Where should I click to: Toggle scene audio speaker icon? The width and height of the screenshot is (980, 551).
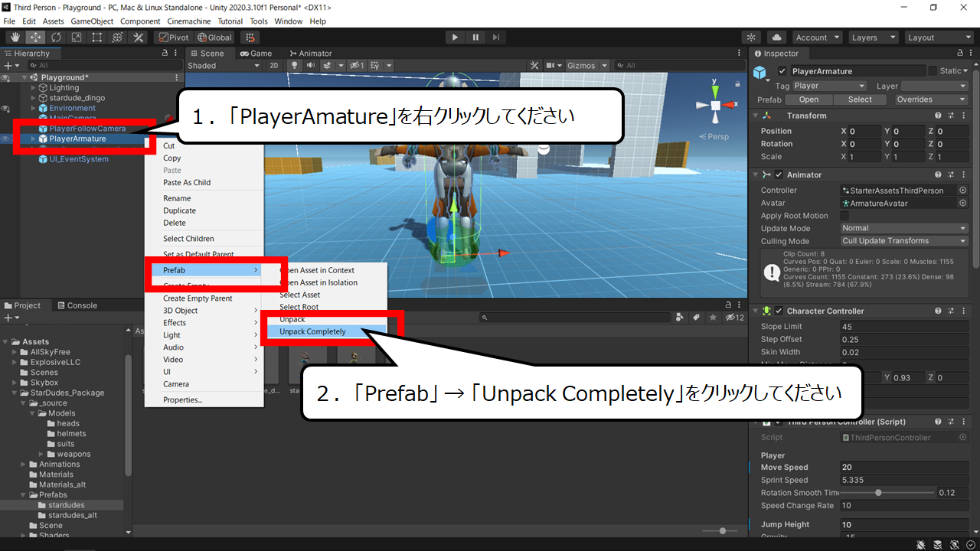(311, 66)
